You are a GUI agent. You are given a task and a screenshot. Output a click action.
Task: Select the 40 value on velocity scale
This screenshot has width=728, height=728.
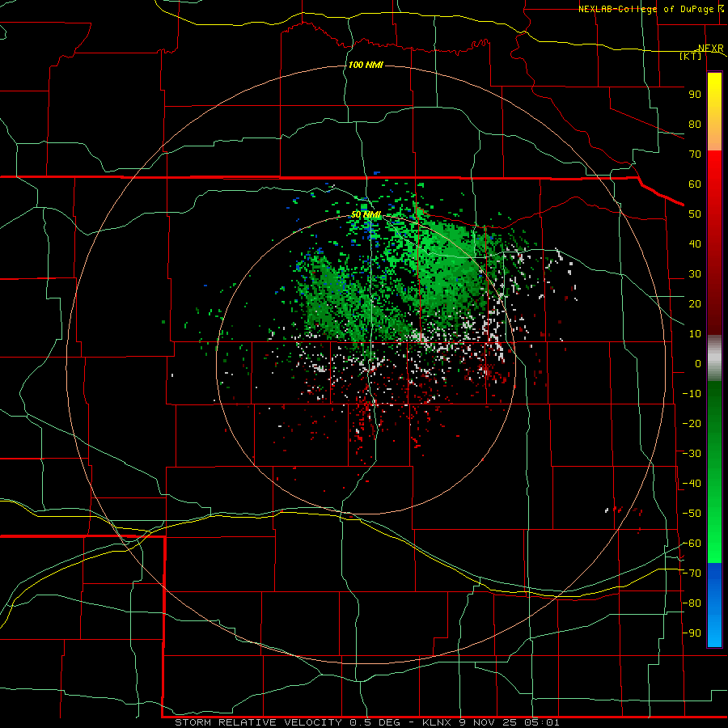tap(695, 243)
